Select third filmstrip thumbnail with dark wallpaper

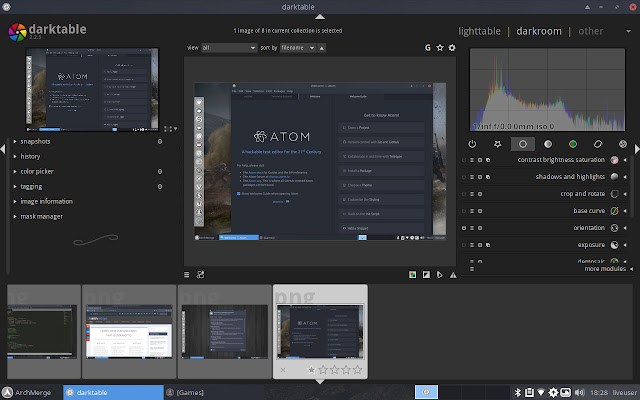point(224,332)
